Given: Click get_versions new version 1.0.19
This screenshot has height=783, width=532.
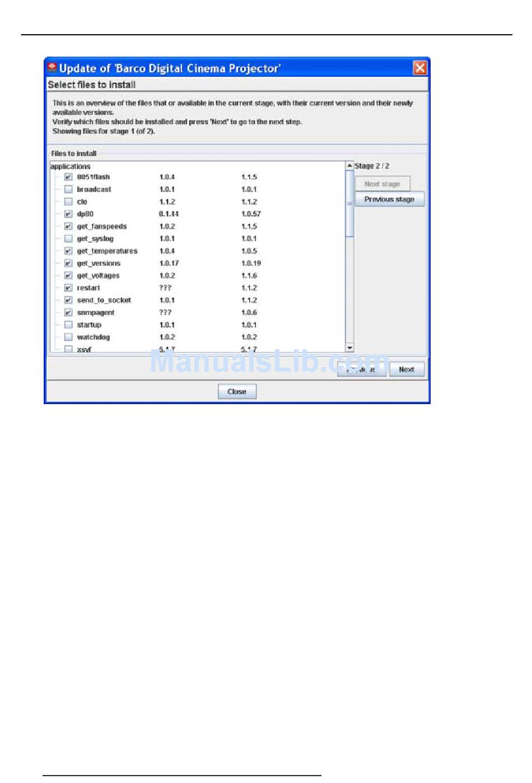Looking at the screenshot, I should [251, 263].
